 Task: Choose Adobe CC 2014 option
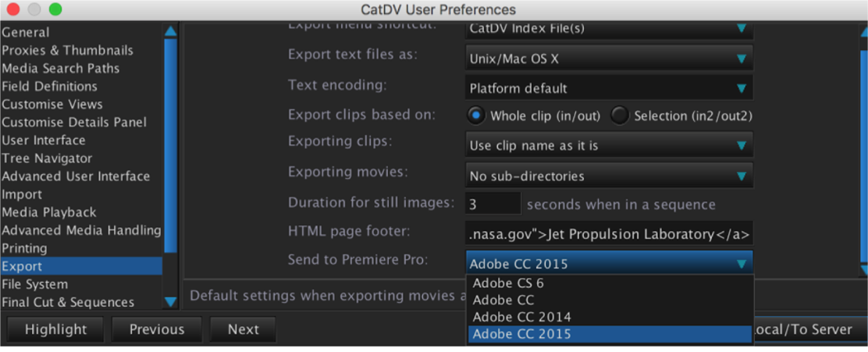(x=521, y=317)
